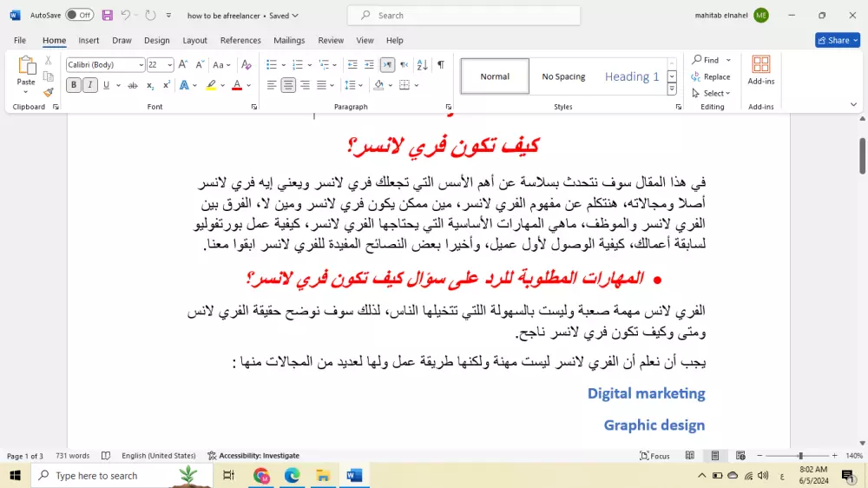Switch to the Insert tab
The width and height of the screenshot is (868, 488).
(x=89, y=41)
